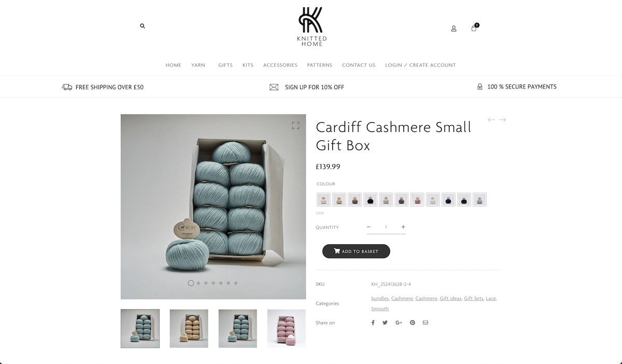The image size is (622, 364).
Task: Decrease quantity with minus button
Action: tap(369, 227)
